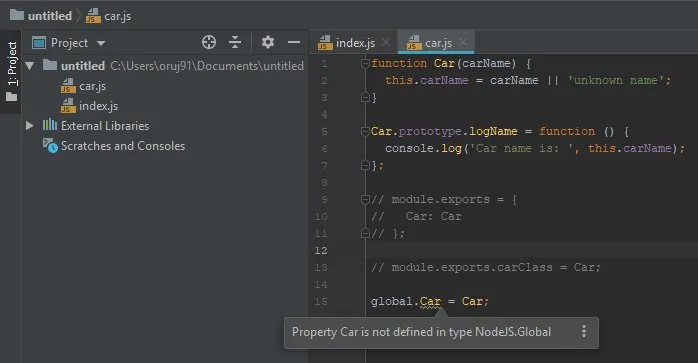Click the Scratches and Consoles icon
698x363 pixels.
tap(50, 146)
